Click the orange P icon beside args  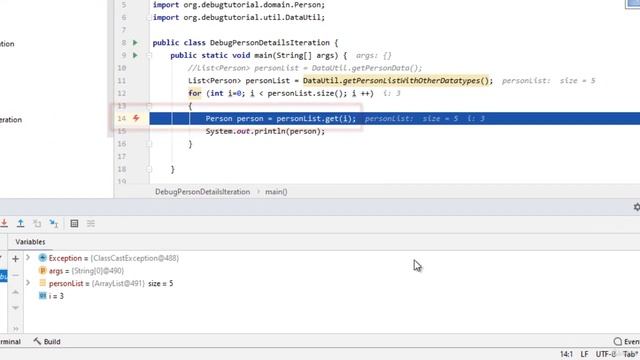pos(42,270)
